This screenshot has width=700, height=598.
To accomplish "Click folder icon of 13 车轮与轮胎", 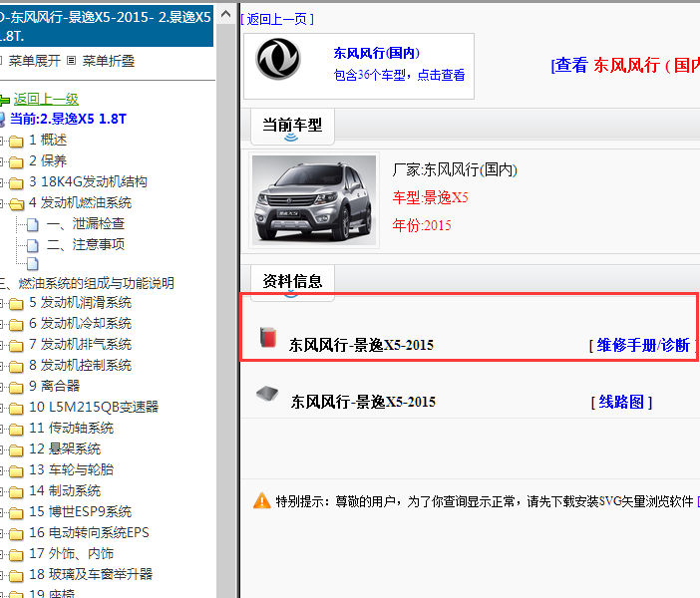I will click(16, 471).
